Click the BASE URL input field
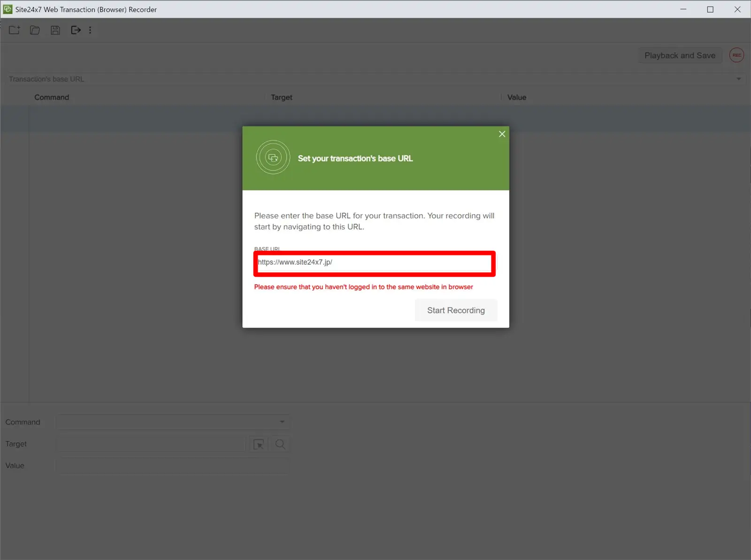 (x=374, y=263)
